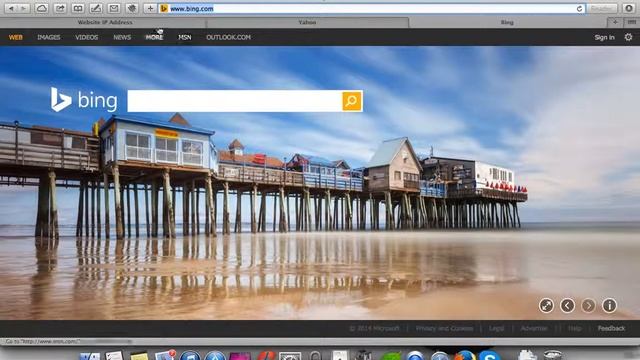This screenshot has height=360, width=640.
Task: Click into the Bing search box
Action: click(235, 101)
